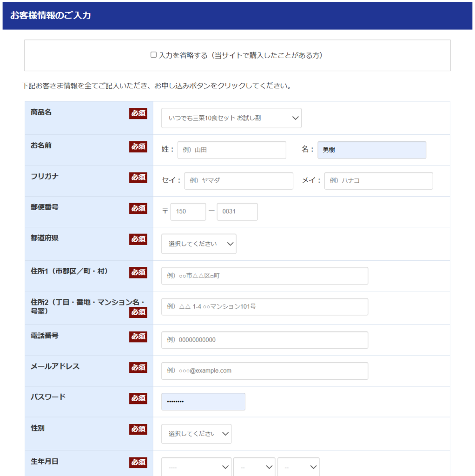
Task: Open the birth year dropdown
Action: click(x=196, y=467)
